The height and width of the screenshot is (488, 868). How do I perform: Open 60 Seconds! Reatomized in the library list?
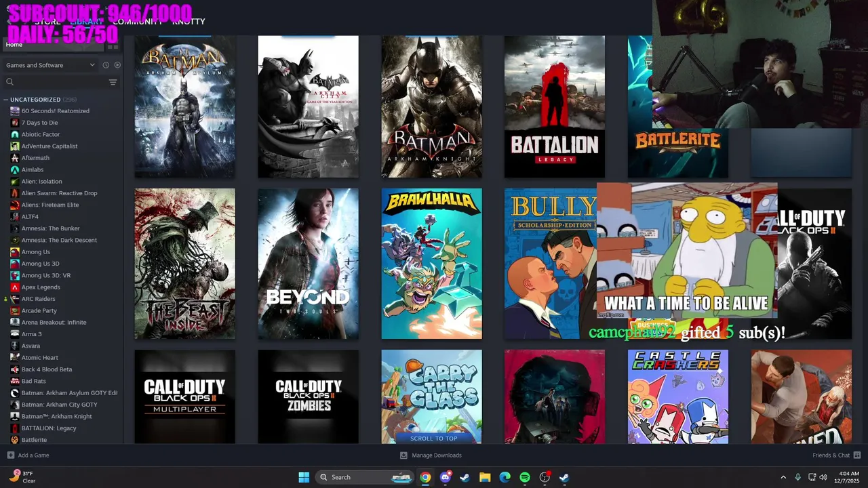(x=55, y=111)
